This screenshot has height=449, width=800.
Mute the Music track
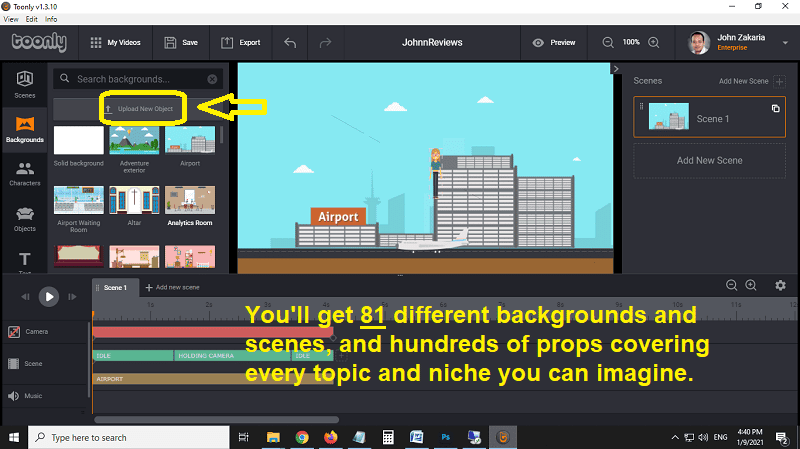14,396
